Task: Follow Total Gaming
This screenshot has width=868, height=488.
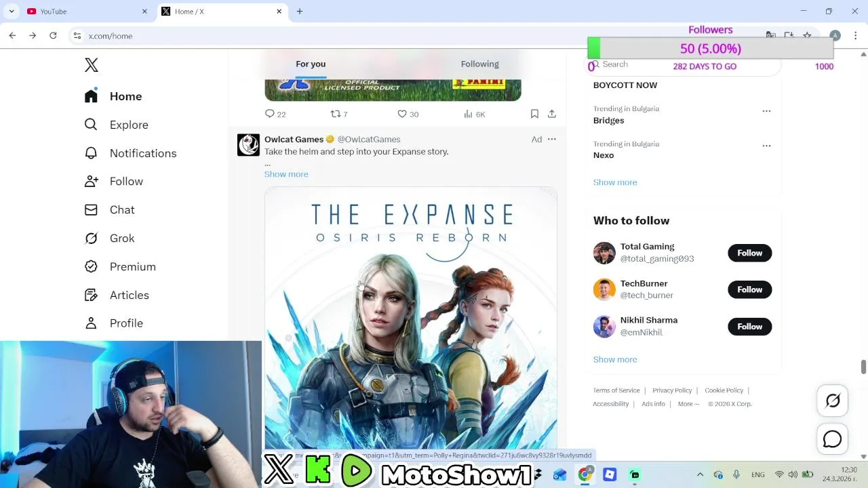Action: click(750, 253)
